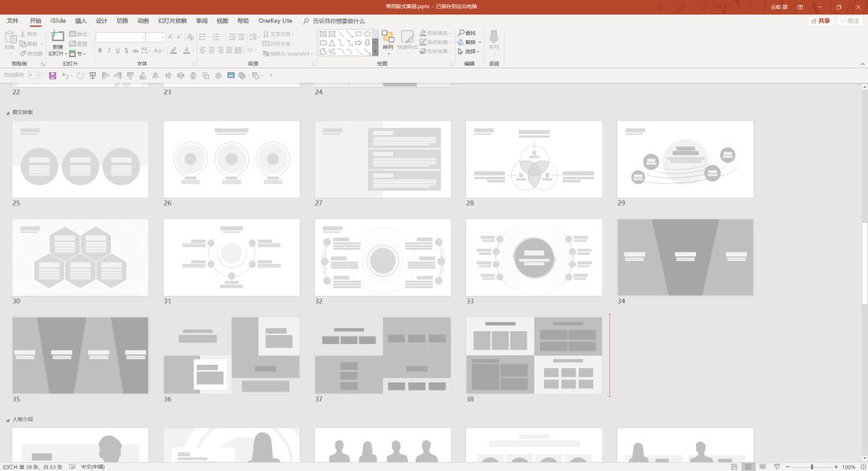Expand the shapes gallery more arrow
This screenshot has width=868, height=471.
pos(375,52)
